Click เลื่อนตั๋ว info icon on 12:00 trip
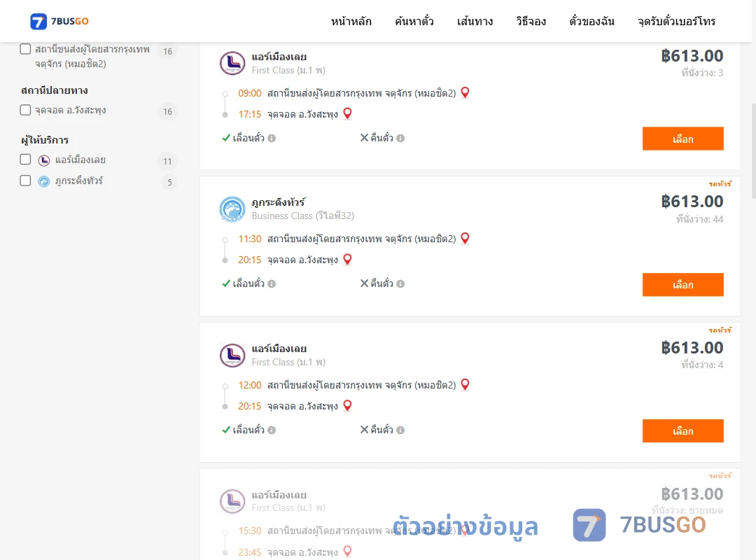 272,430
